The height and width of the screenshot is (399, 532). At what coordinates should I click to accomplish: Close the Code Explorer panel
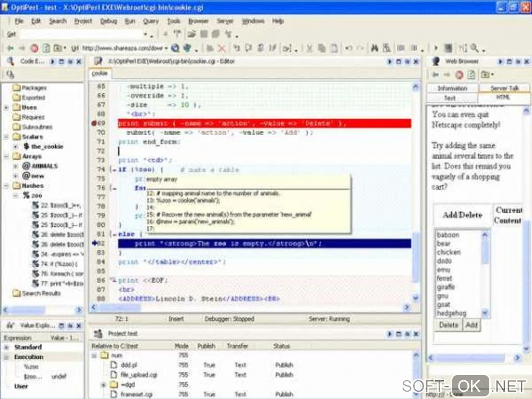(x=79, y=62)
